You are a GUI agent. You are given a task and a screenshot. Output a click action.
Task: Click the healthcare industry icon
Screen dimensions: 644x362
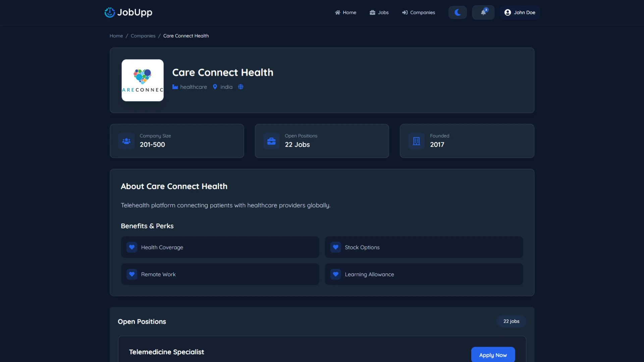pyautogui.click(x=175, y=87)
